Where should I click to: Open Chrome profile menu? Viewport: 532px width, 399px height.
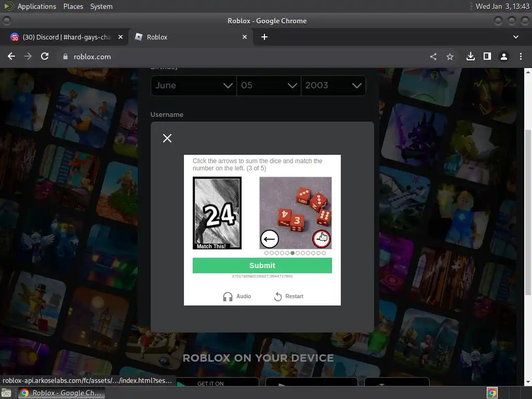pyautogui.click(x=504, y=57)
